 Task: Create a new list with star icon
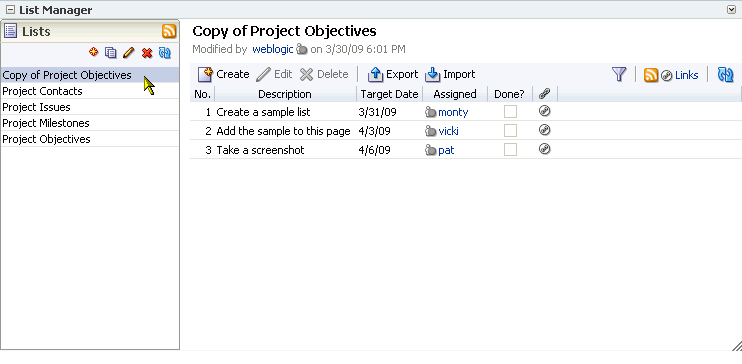coord(93,52)
